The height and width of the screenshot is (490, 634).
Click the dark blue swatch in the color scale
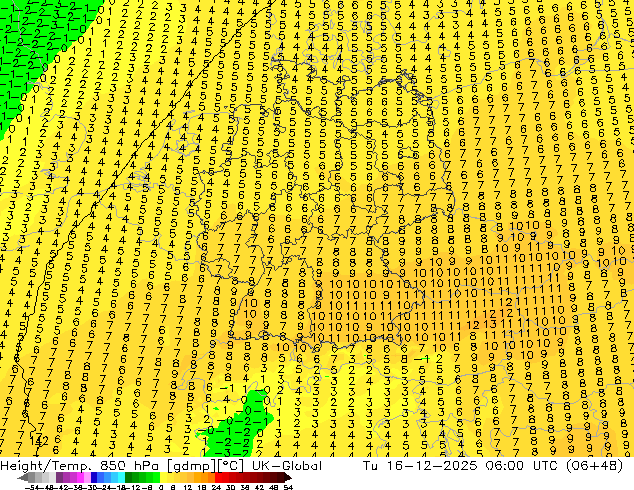pyautogui.click(x=94, y=477)
